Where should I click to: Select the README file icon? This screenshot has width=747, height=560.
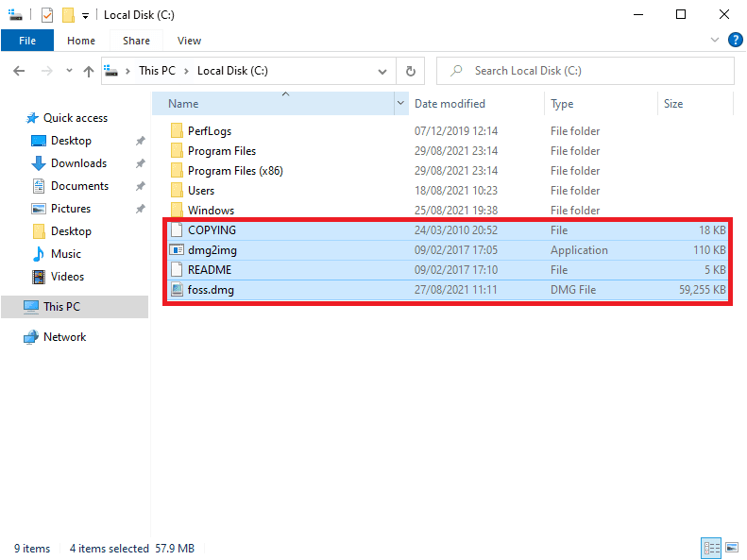click(177, 269)
